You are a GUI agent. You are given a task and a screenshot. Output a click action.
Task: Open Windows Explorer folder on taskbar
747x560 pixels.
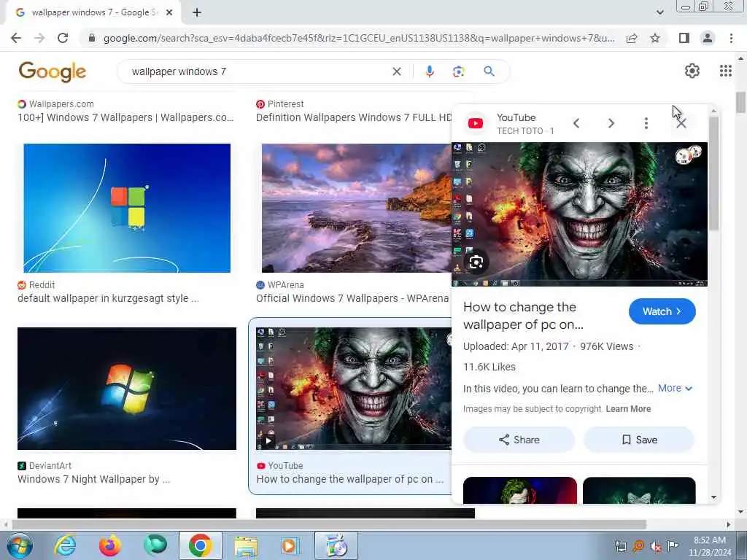(245, 545)
